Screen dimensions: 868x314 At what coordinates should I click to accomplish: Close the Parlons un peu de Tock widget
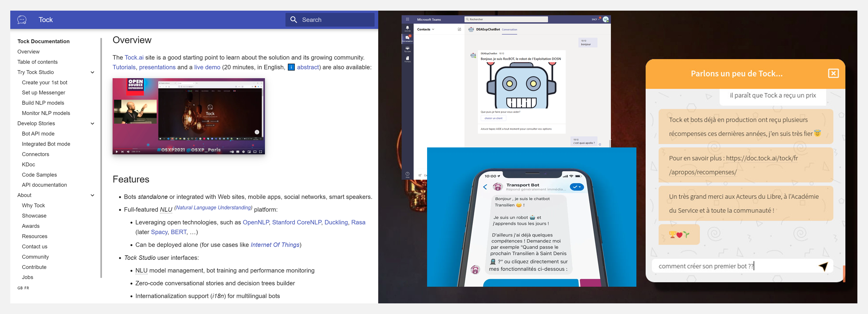click(x=833, y=73)
